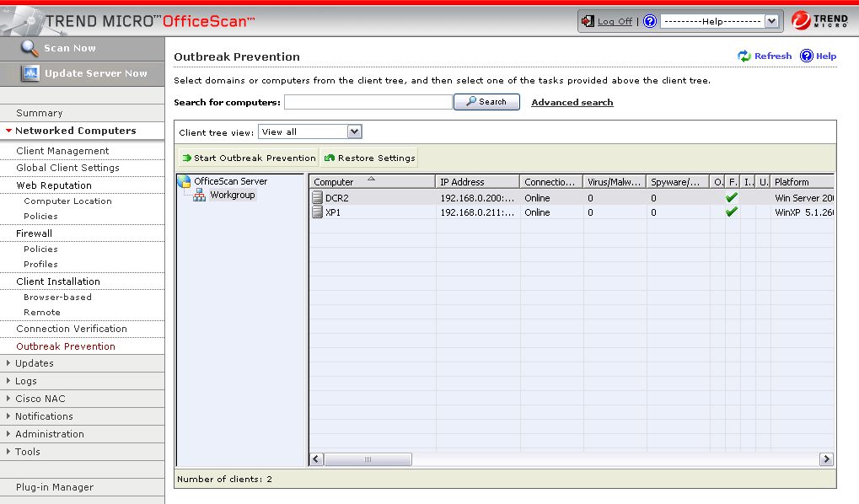Viewport: 859px width, 504px height.
Task: Sort by the Platform column header
Action: tap(802, 181)
